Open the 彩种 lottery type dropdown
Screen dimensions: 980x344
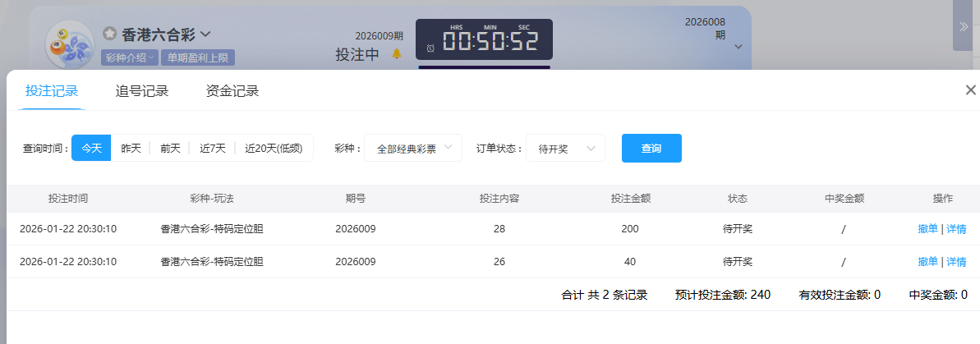tap(413, 149)
